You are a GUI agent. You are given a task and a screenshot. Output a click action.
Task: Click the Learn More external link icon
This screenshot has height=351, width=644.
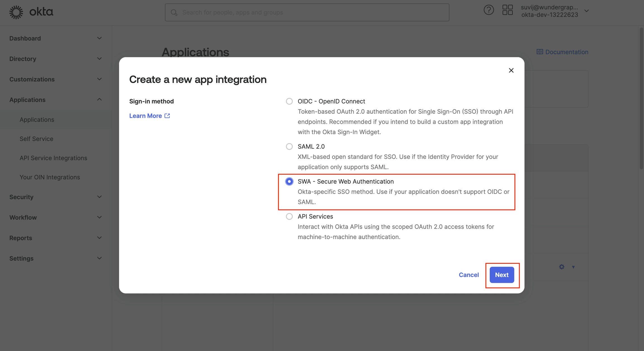tap(167, 115)
